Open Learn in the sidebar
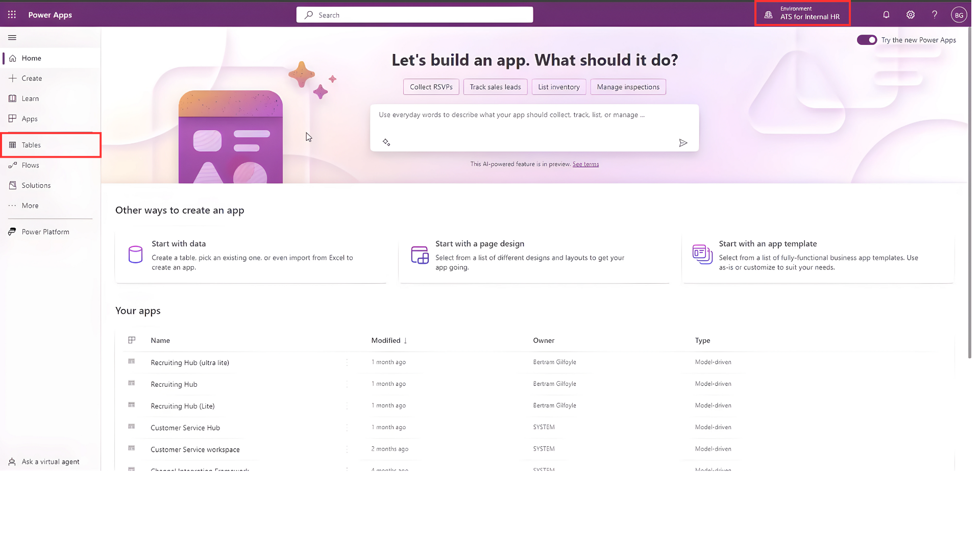Screen dimensions: 980x551 pos(51,98)
